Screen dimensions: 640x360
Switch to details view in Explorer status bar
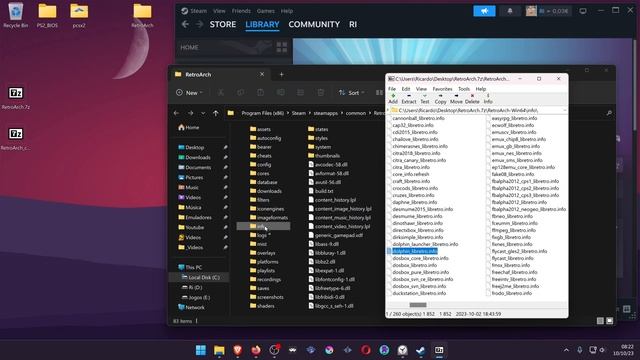click(600, 321)
